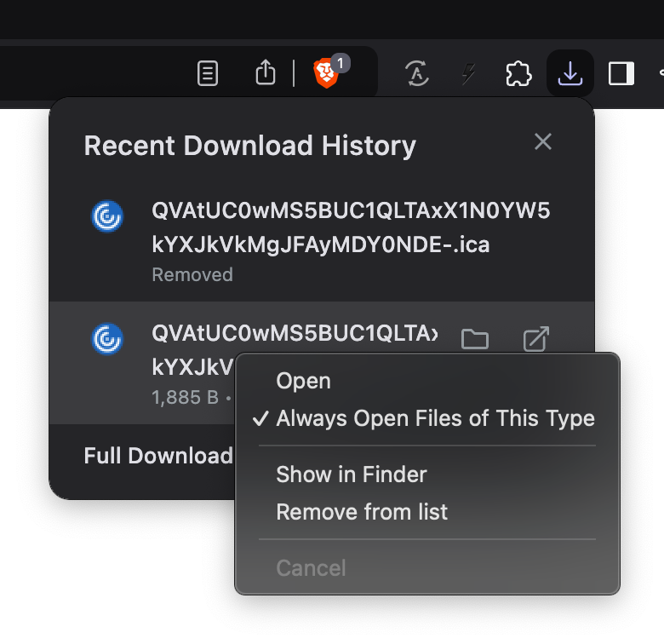The height and width of the screenshot is (644, 664).
Task: Click the Share icon in the toolbar
Action: (266, 74)
